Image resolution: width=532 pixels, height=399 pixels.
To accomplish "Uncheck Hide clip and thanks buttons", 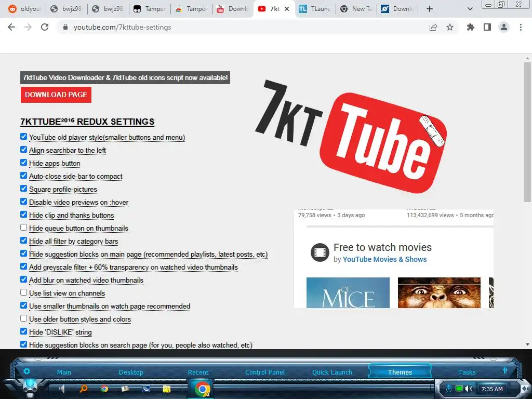I will click(x=23, y=215).
